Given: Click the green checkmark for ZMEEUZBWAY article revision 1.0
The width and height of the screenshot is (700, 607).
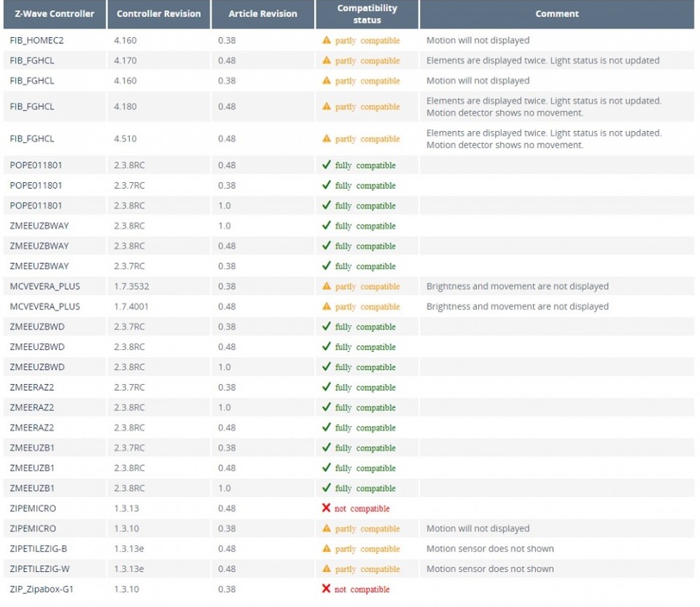Looking at the screenshot, I should tap(327, 225).
